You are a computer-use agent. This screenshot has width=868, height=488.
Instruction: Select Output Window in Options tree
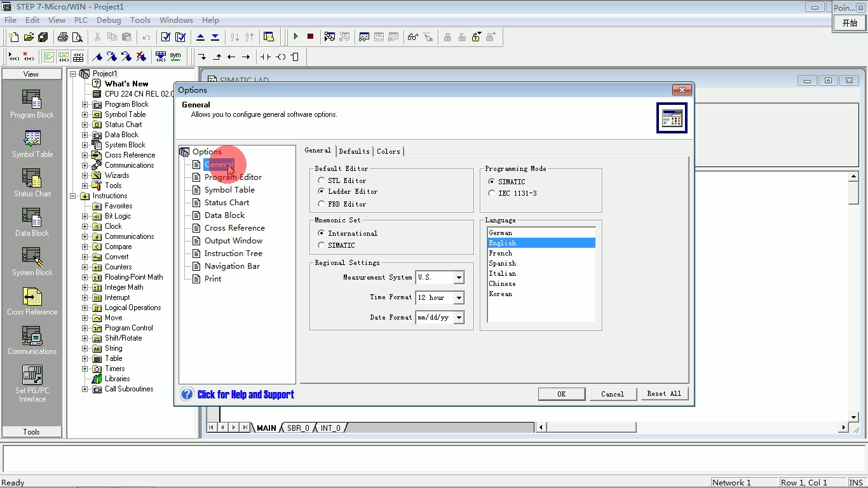[233, 241]
